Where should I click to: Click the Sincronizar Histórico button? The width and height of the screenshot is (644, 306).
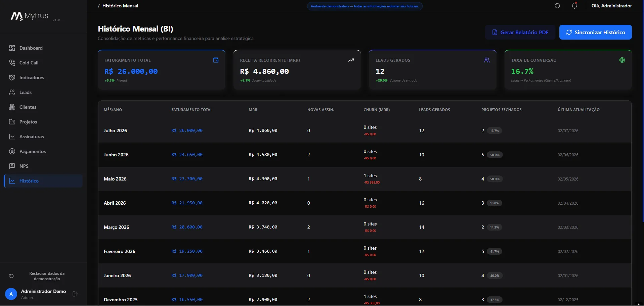click(595, 32)
